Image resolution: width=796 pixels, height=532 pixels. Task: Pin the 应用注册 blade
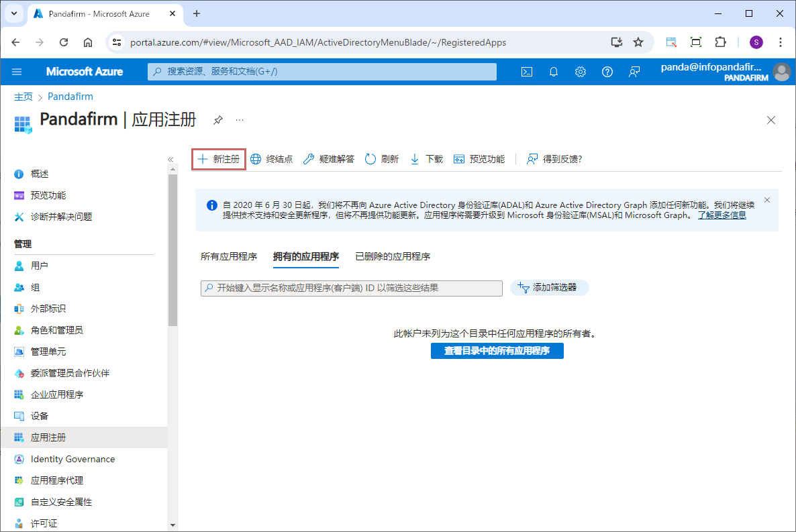tap(217, 120)
